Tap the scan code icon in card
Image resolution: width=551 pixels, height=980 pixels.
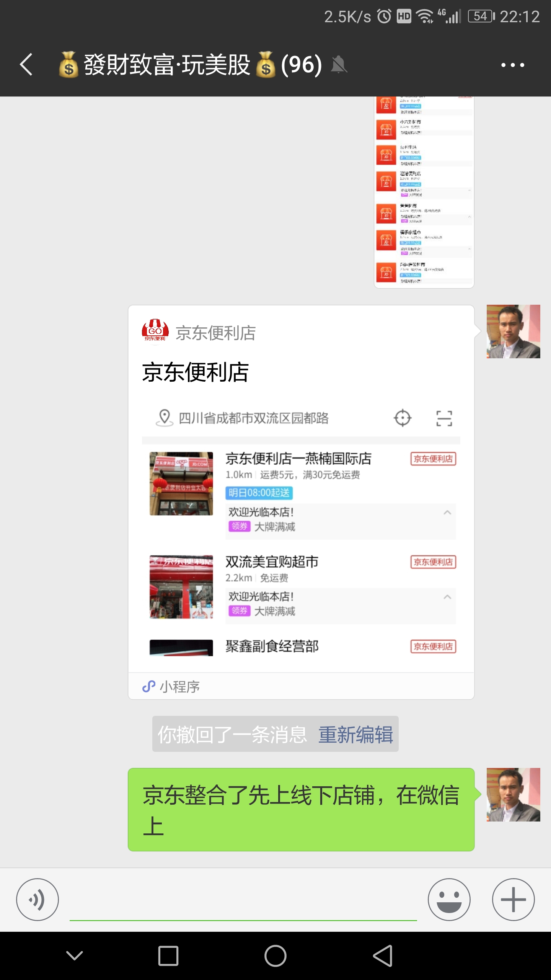tap(444, 418)
